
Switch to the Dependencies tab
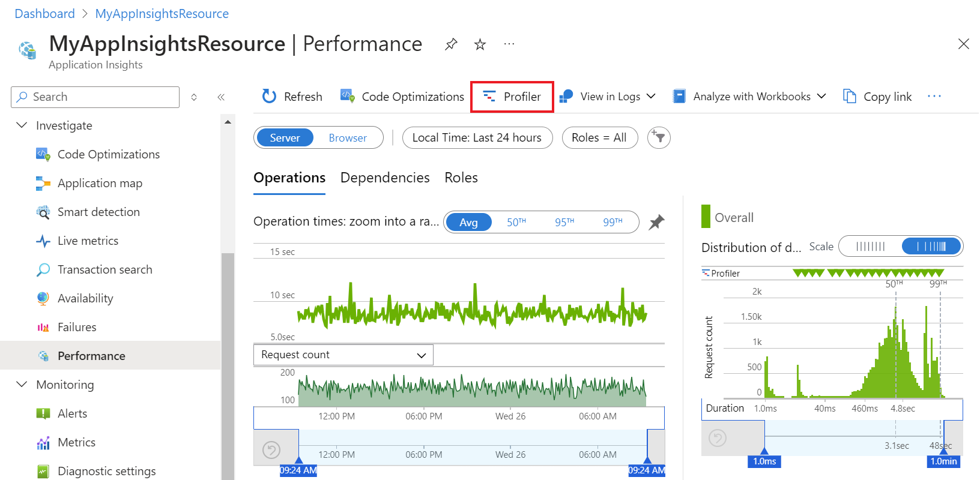point(385,178)
